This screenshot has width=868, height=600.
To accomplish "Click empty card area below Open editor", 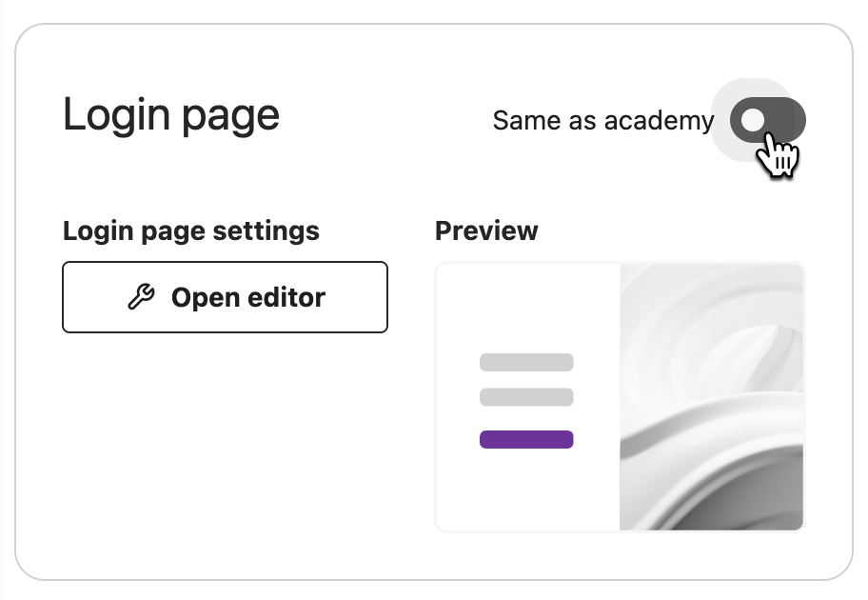I will tap(225, 448).
